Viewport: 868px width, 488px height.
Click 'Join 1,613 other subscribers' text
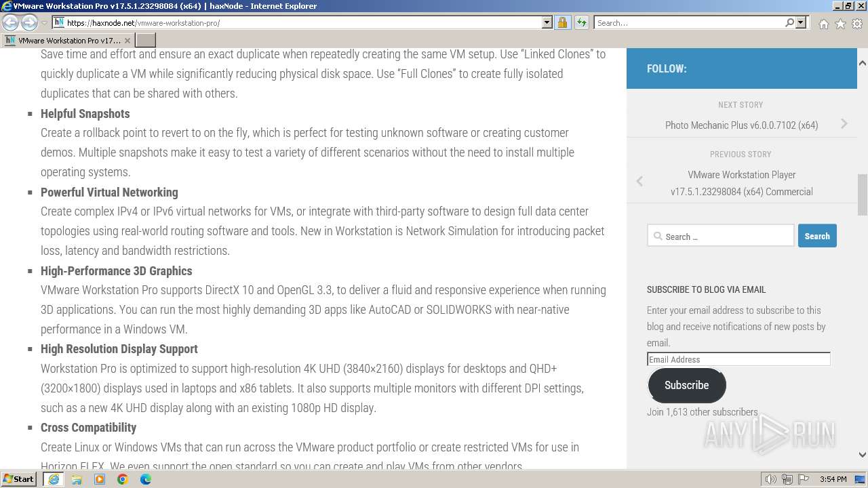(702, 412)
